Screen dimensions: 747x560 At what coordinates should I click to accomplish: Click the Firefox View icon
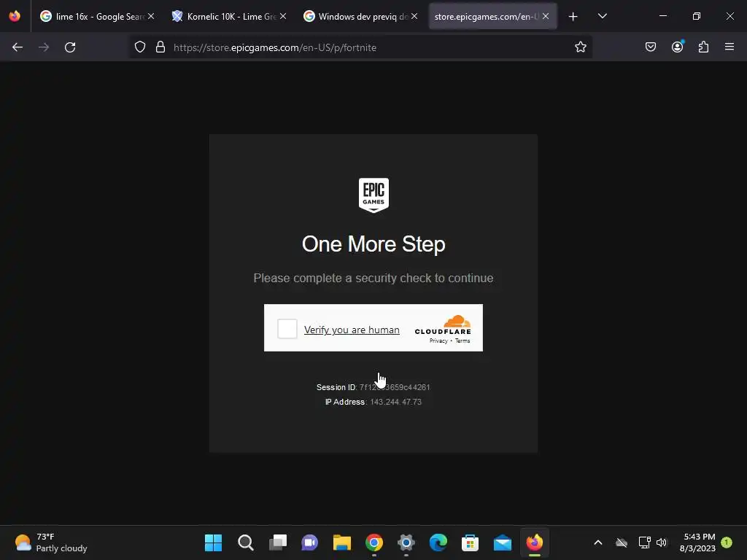coord(15,16)
